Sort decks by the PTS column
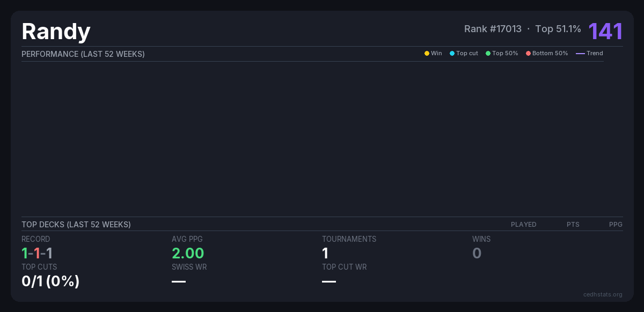 (x=573, y=225)
